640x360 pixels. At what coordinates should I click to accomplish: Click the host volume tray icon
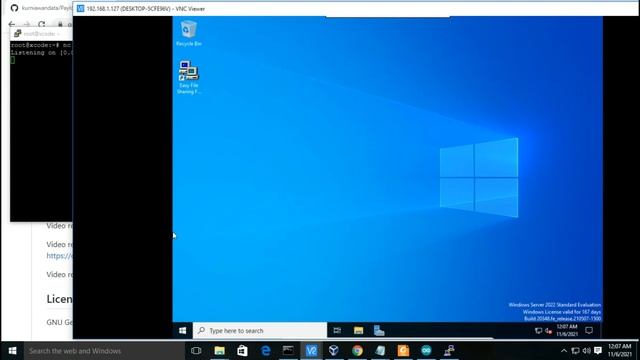coord(587,351)
